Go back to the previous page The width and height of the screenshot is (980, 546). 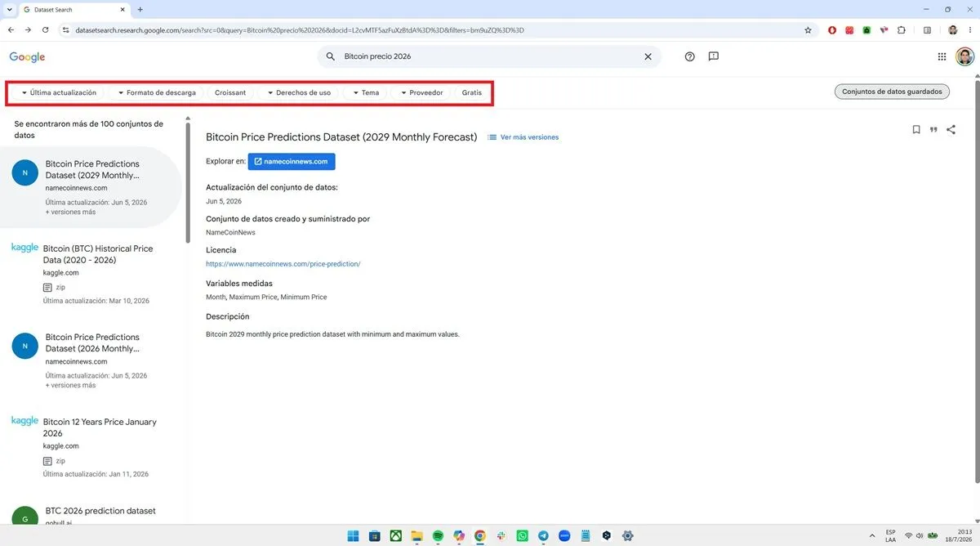point(11,30)
